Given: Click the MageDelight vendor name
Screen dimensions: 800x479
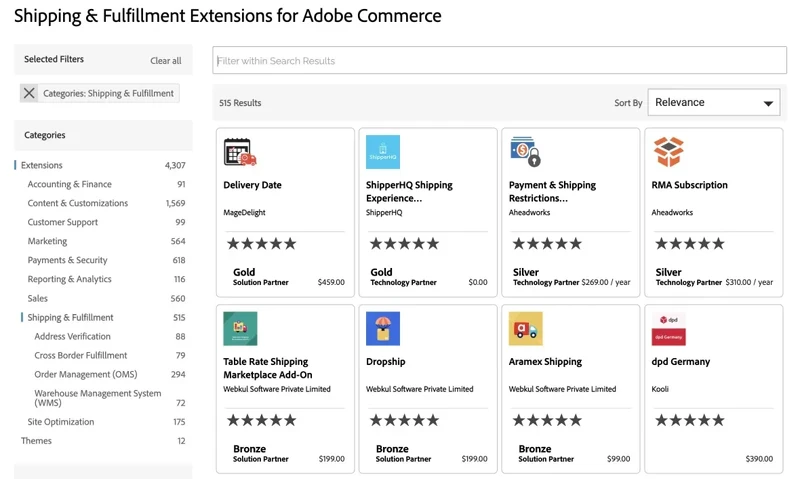Looking at the screenshot, I should tap(244, 212).
